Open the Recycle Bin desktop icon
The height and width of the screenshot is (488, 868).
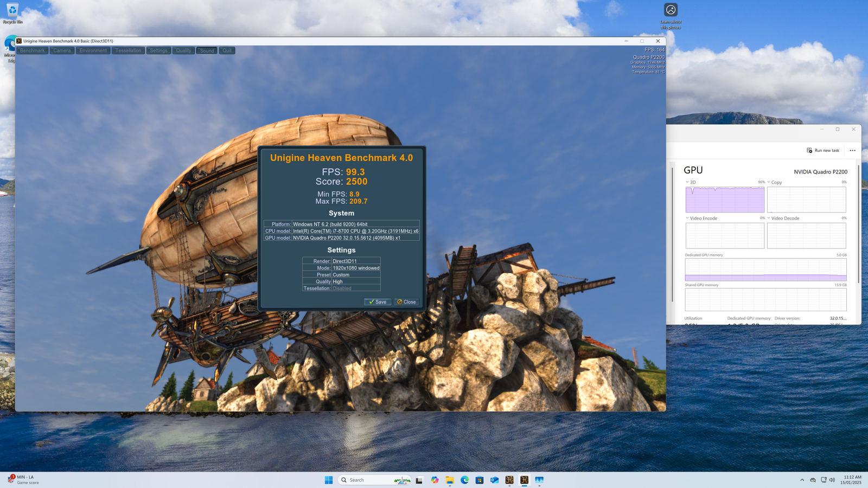point(12,13)
